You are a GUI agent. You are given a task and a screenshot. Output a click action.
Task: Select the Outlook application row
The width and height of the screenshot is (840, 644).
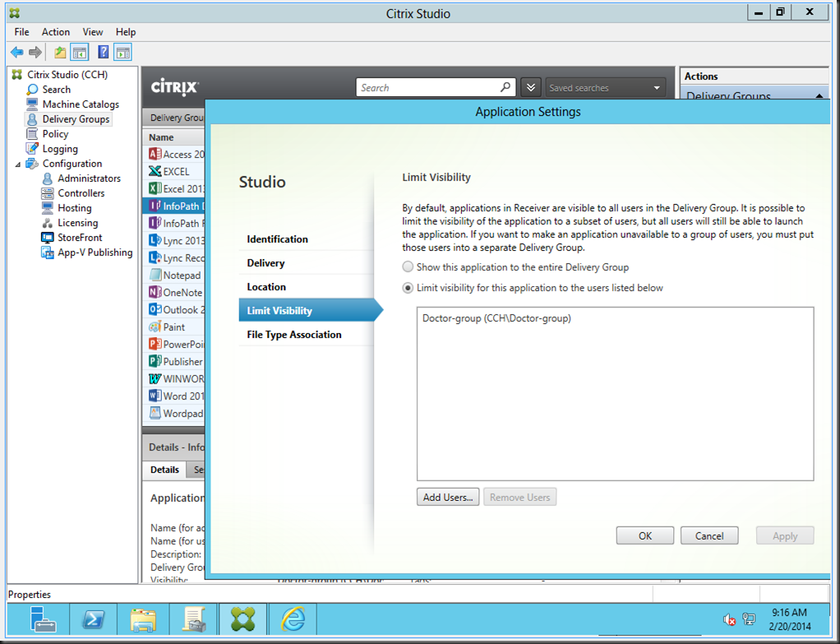(x=173, y=309)
